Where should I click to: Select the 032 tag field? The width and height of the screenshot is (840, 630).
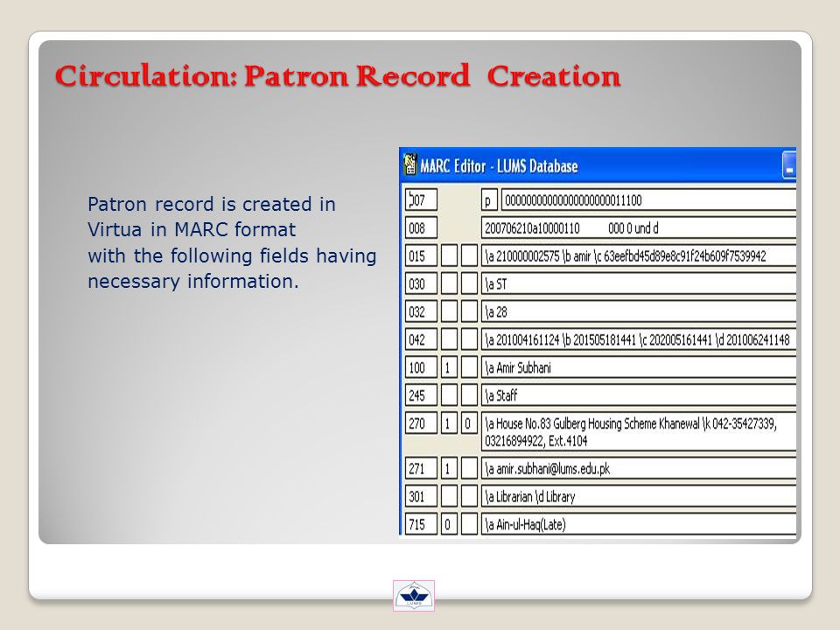coord(421,311)
